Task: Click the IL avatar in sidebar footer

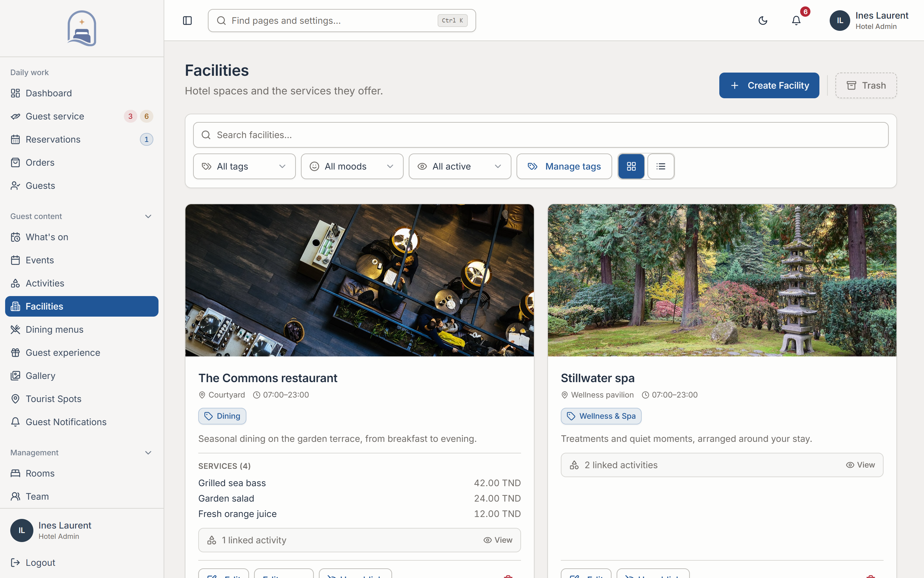Action: click(22, 530)
